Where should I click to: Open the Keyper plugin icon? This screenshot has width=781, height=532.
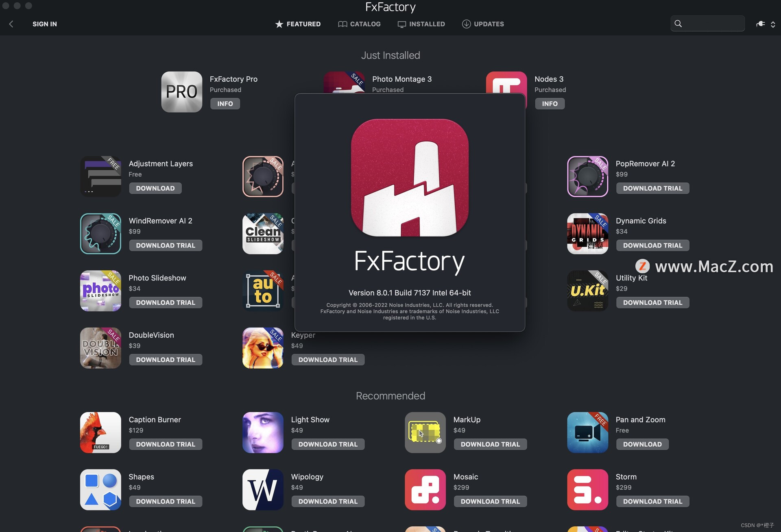coord(263,348)
